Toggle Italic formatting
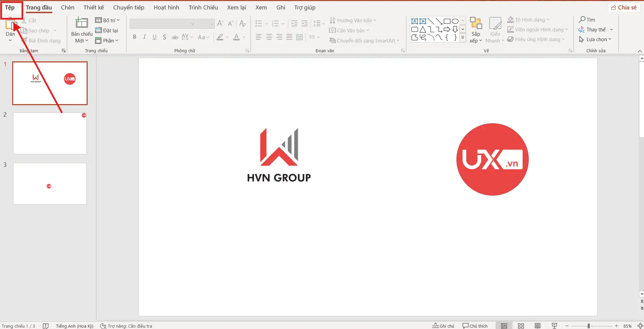The width and height of the screenshot is (644, 329). [144, 37]
